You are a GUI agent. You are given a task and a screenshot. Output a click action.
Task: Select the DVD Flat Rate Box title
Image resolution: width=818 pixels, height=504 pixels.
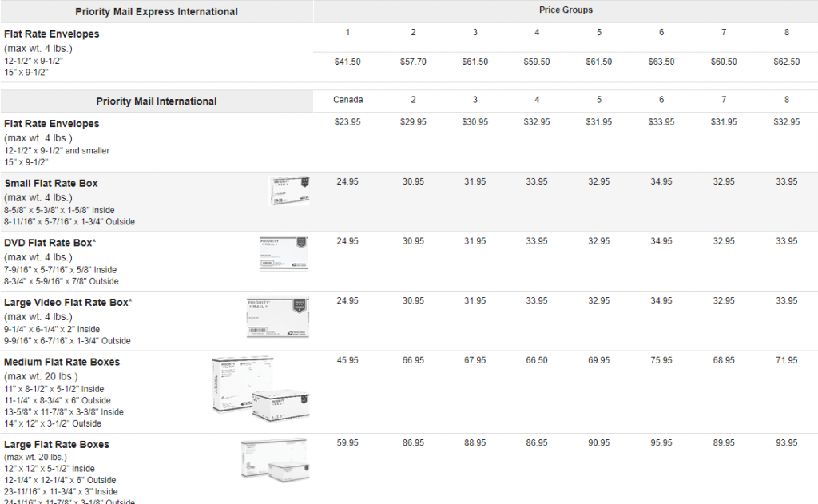pos(50,243)
